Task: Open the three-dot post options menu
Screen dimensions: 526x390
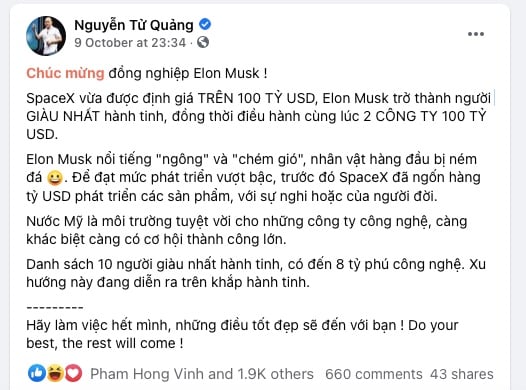Action: (476, 34)
